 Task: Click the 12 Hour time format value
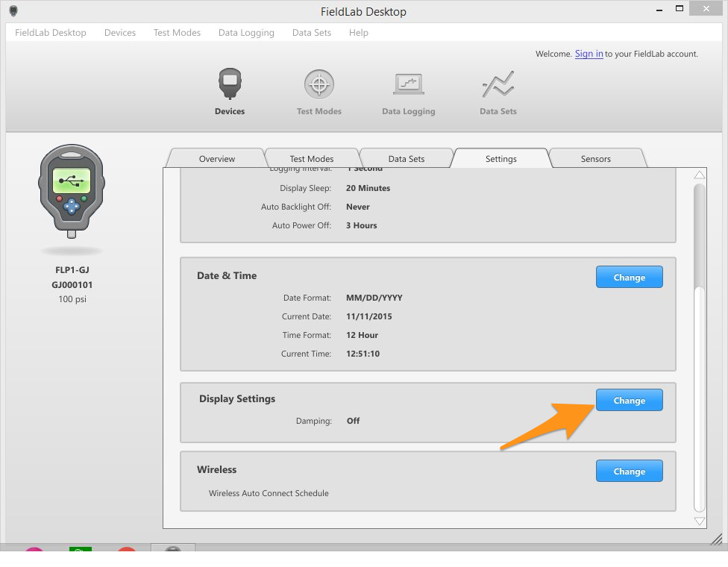tap(362, 335)
